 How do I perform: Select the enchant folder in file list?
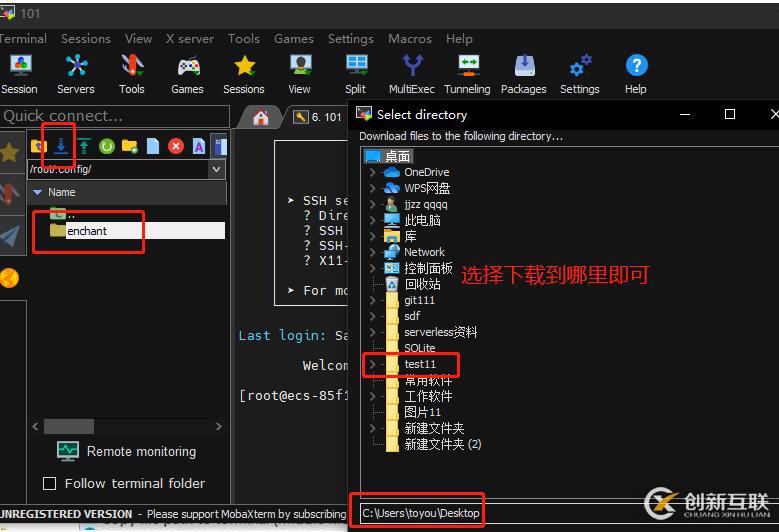(x=137, y=231)
